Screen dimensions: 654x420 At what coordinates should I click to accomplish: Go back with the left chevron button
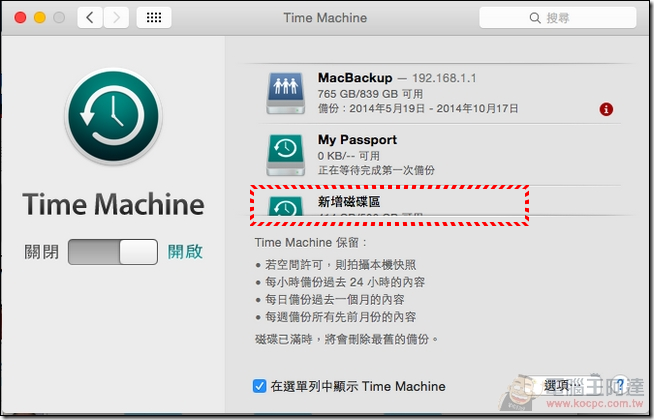90,18
